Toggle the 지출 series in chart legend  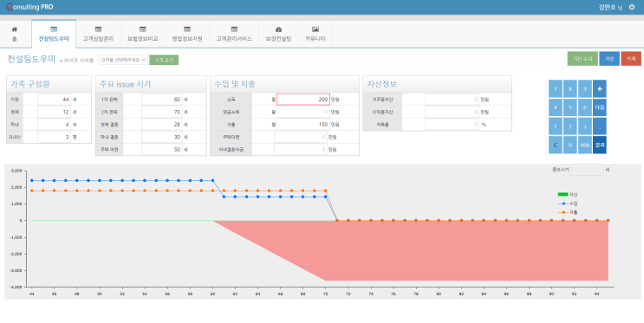(x=568, y=212)
